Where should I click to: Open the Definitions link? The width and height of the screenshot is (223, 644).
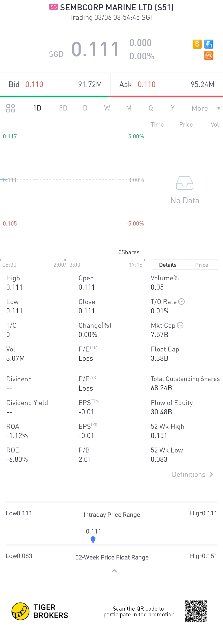click(189, 474)
